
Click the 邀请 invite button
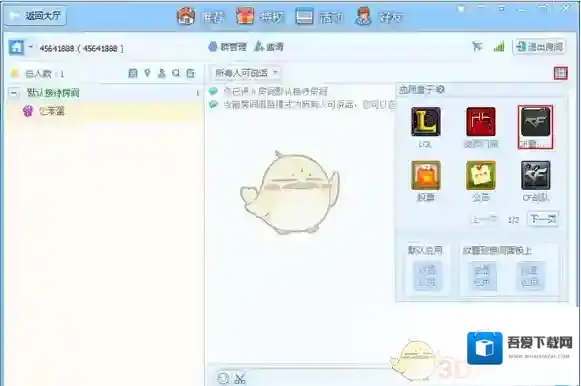(269, 47)
